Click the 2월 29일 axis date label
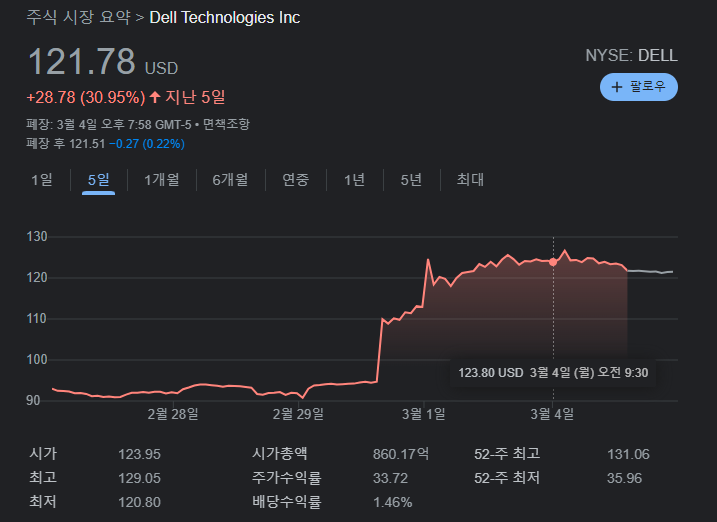 [x=298, y=414]
